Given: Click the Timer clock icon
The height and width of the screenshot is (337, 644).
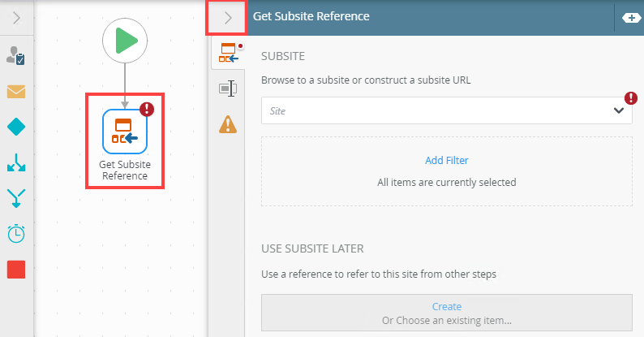Looking at the screenshot, I should click(16, 234).
